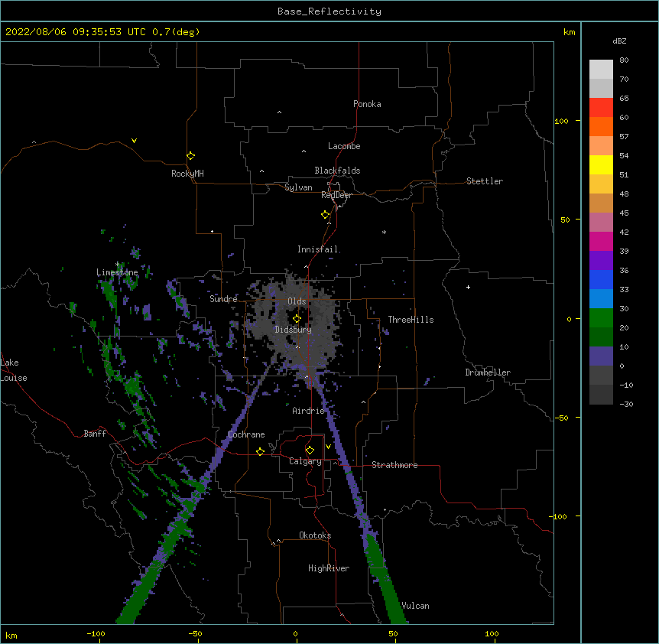Pick the purple 39-36 dBZ legend swatch
The width and height of the screenshot is (659, 644).
pos(601,261)
